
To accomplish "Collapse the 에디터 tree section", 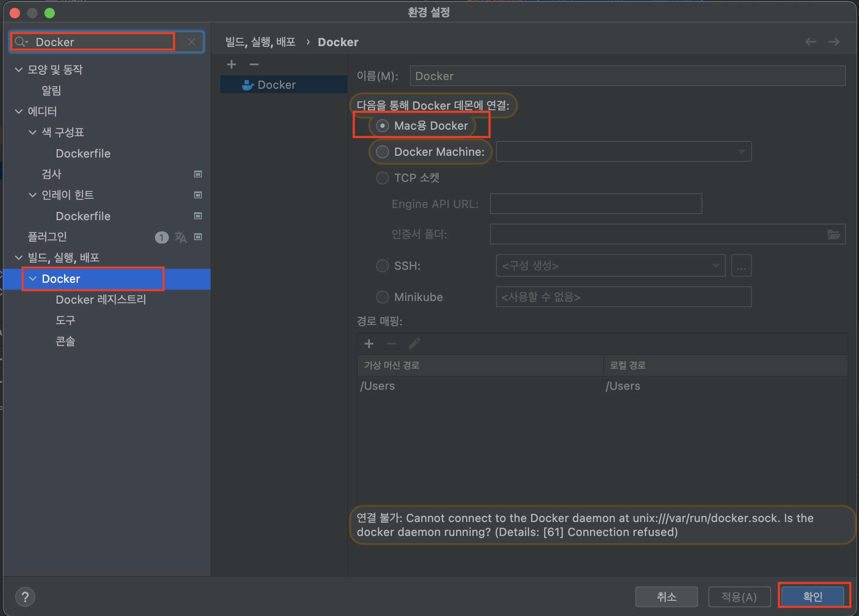I will [19, 111].
